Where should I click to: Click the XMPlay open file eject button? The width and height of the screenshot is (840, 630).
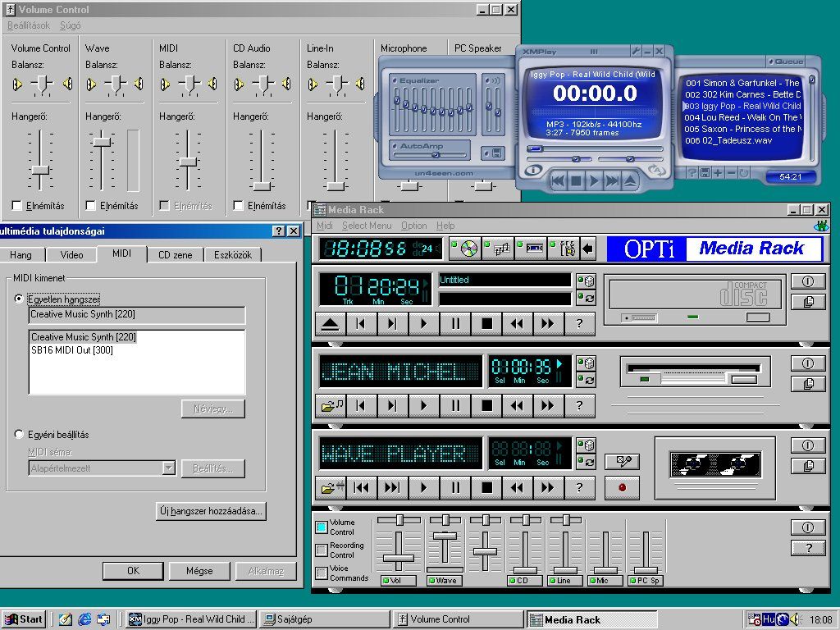pos(631,181)
